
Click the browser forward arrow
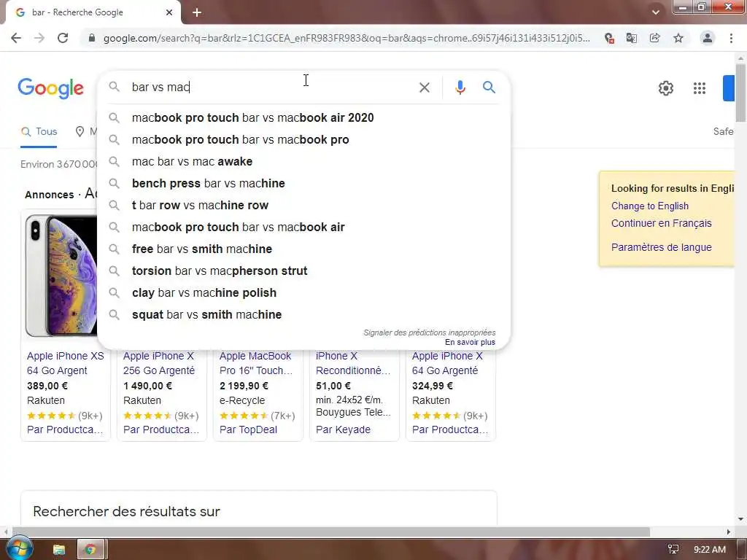pos(39,38)
